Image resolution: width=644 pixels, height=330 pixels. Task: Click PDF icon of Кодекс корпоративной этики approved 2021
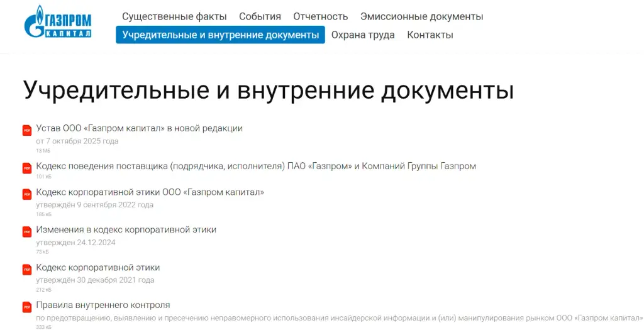pyautogui.click(x=26, y=270)
